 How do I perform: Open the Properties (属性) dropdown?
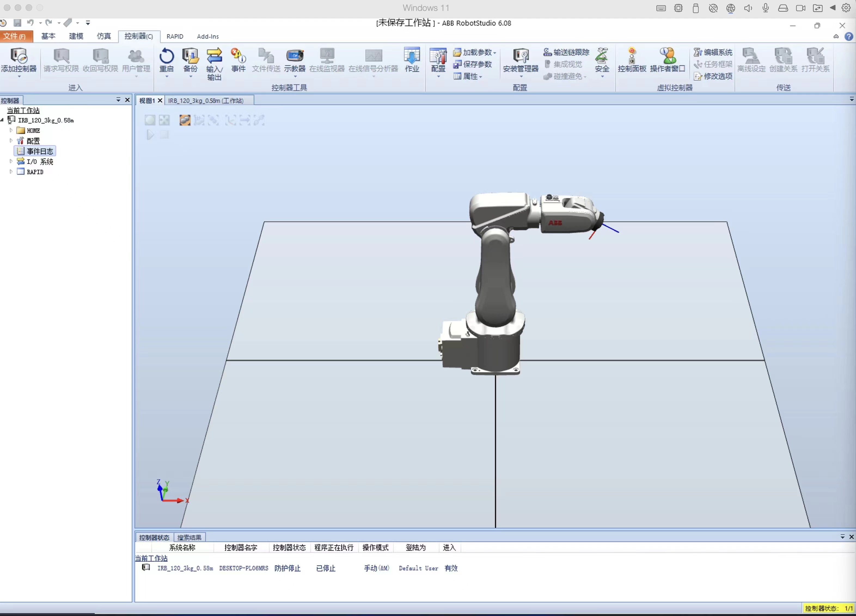tap(468, 76)
